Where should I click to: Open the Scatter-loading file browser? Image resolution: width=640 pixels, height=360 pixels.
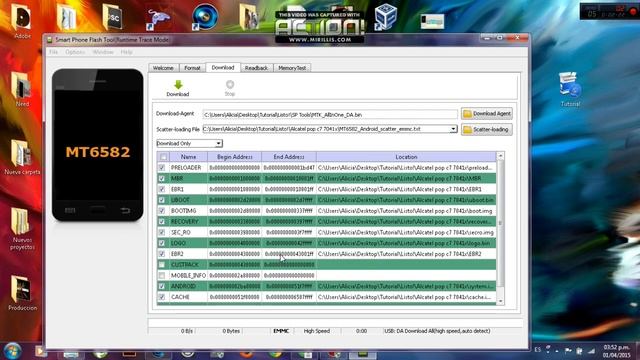click(x=487, y=129)
